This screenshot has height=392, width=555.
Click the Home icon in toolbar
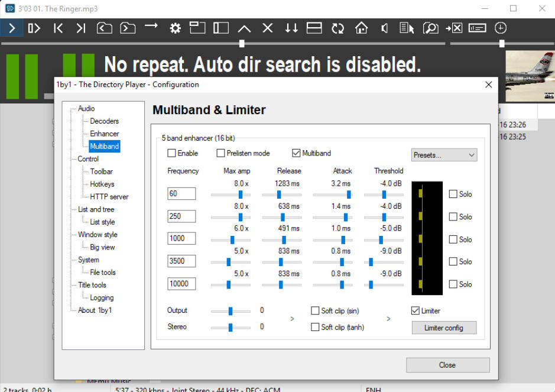tap(361, 28)
